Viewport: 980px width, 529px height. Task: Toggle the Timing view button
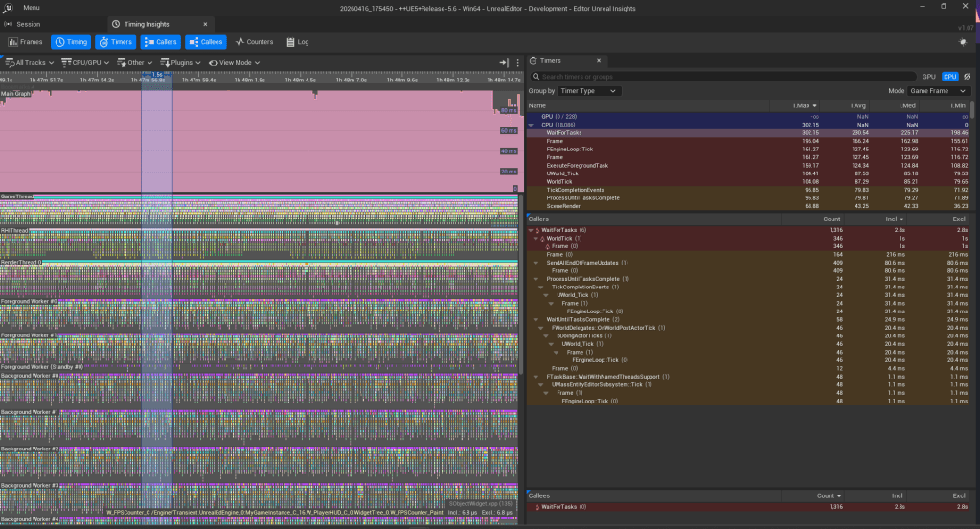click(x=72, y=42)
